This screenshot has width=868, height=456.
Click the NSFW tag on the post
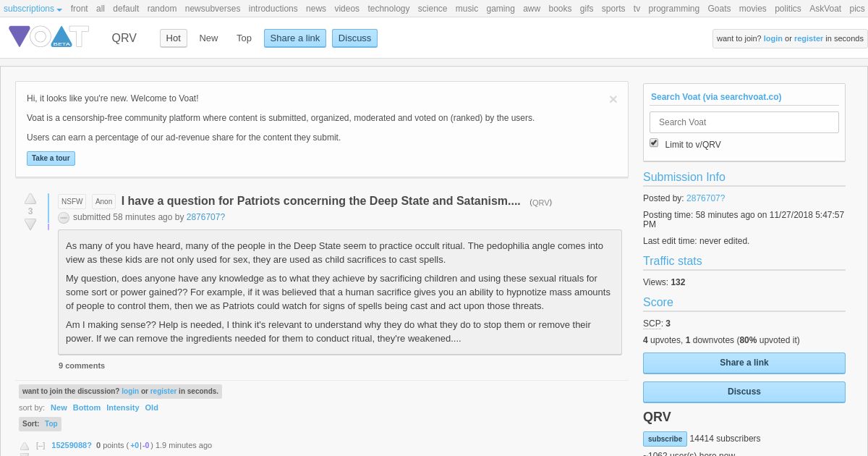click(x=72, y=202)
